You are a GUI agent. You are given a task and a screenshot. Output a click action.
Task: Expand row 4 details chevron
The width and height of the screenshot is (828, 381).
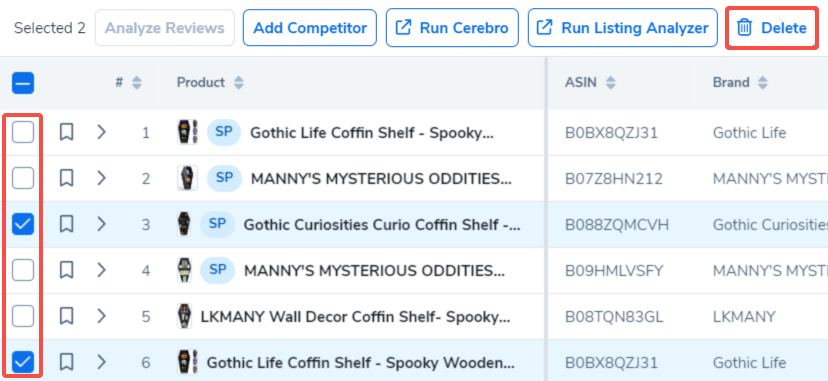click(102, 270)
